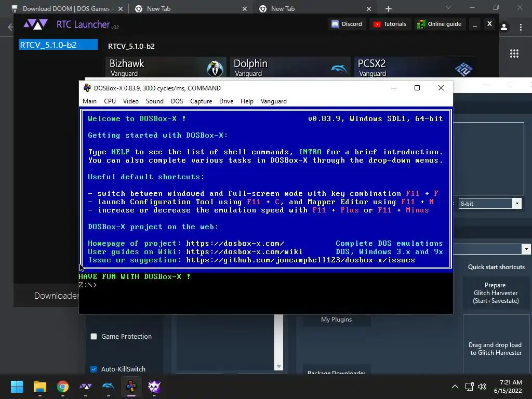This screenshot has width=532, height=399.
Task: Open volume tray icon
Action: tap(482, 387)
